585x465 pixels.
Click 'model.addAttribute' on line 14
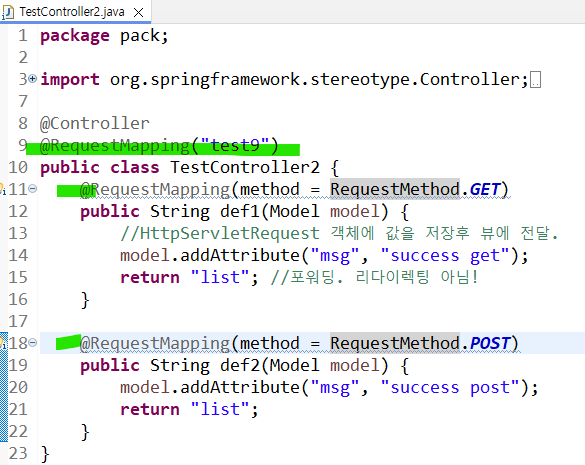point(210,256)
